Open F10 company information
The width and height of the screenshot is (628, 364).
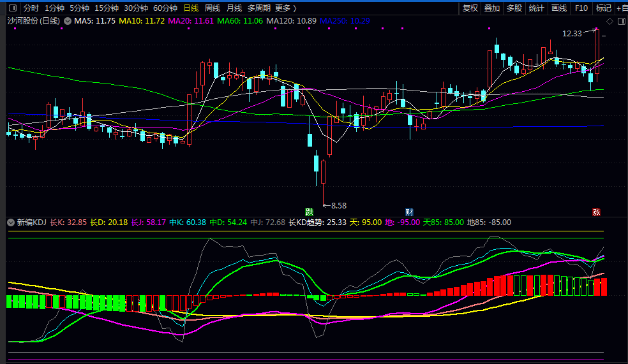point(581,8)
